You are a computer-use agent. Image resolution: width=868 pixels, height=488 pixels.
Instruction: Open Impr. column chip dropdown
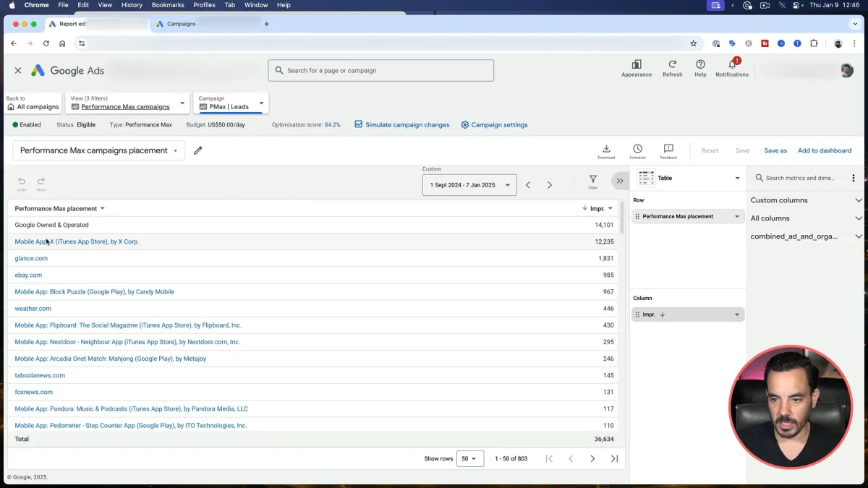[737, 314]
